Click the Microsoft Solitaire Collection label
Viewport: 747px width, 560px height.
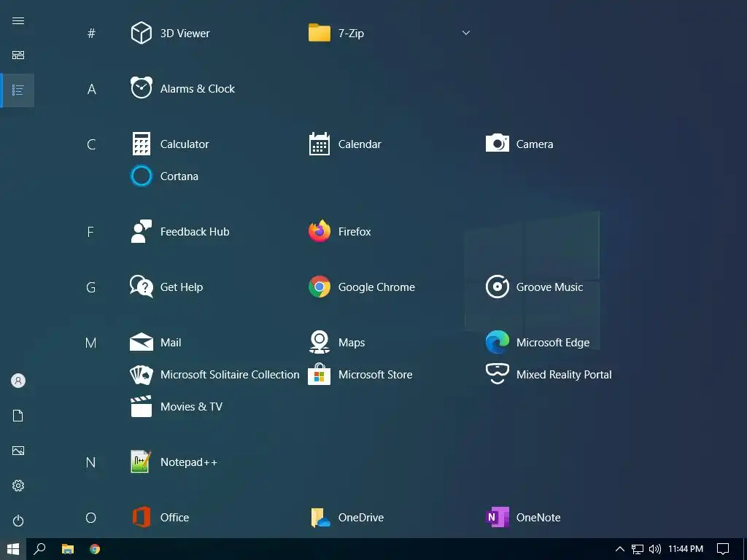click(230, 374)
